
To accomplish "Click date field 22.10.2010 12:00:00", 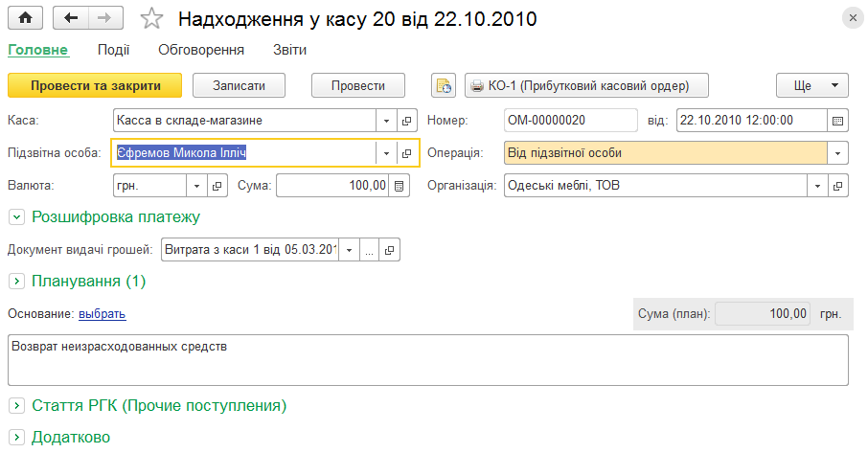I will (x=752, y=121).
